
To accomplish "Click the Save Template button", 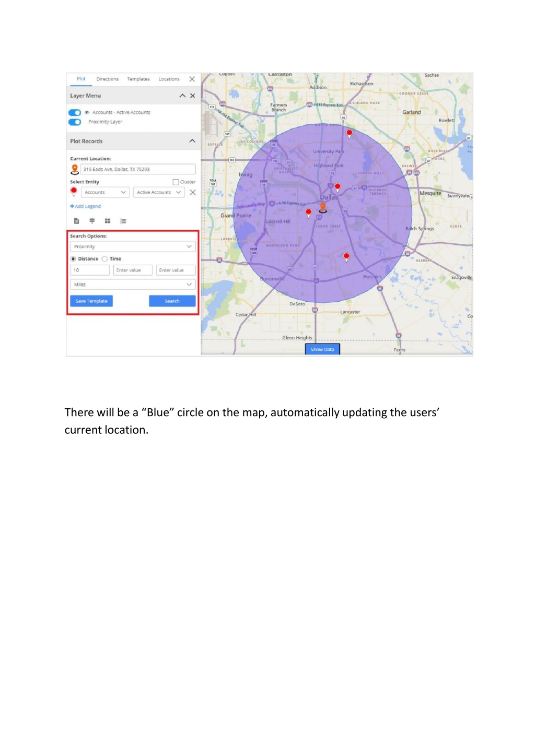I will pyautogui.click(x=91, y=301).
